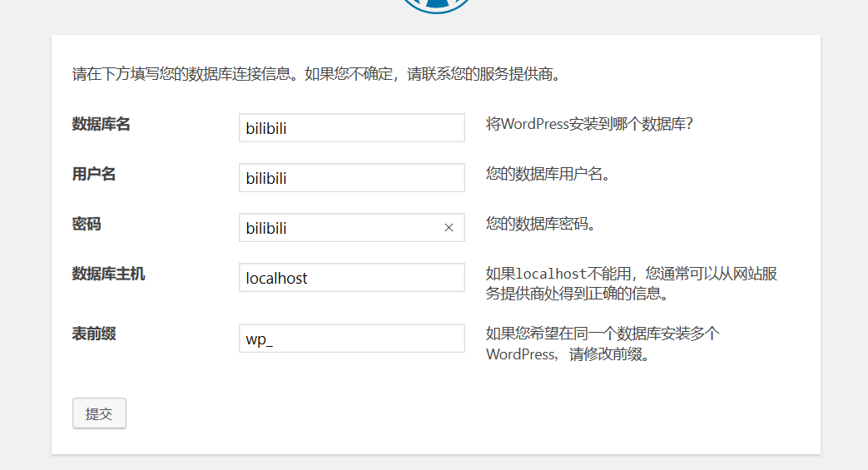Click the text 将WordPress安装到哪个数据库?
Image resolution: width=868 pixels, height=470 pixels.
[x=589, y=124]
